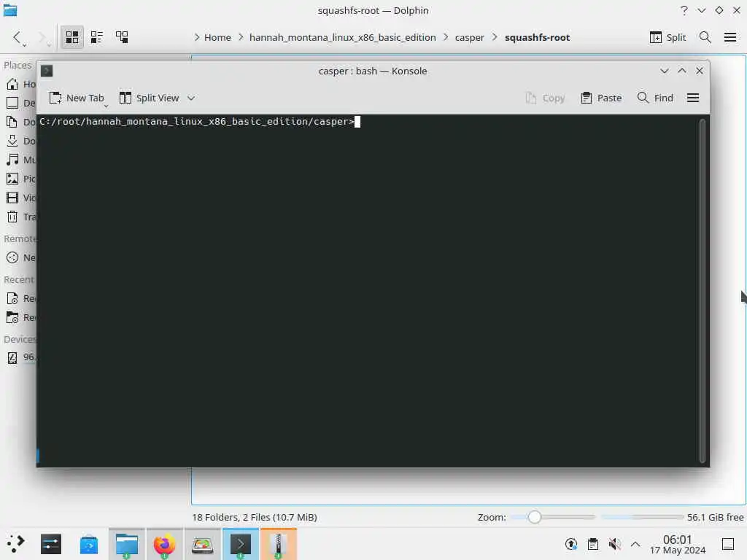
Task: Click squashfs-root in breadcrumb path
Action: point(537,37)
